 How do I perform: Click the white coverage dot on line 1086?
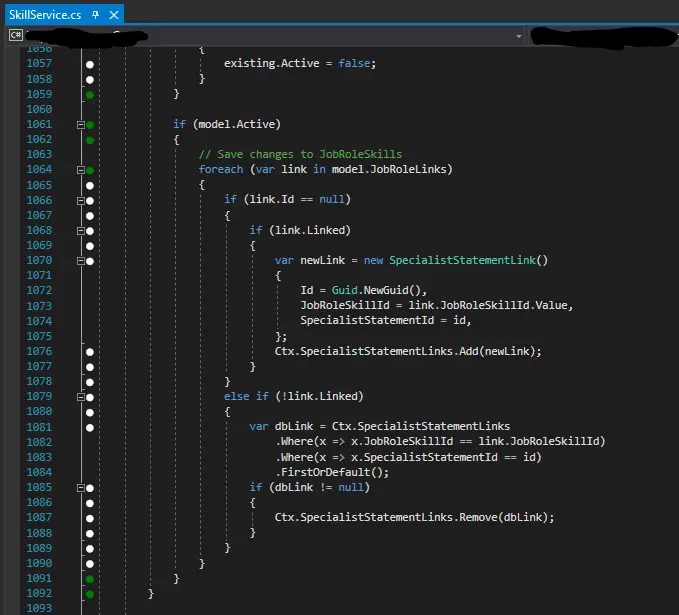coord(90,503)
